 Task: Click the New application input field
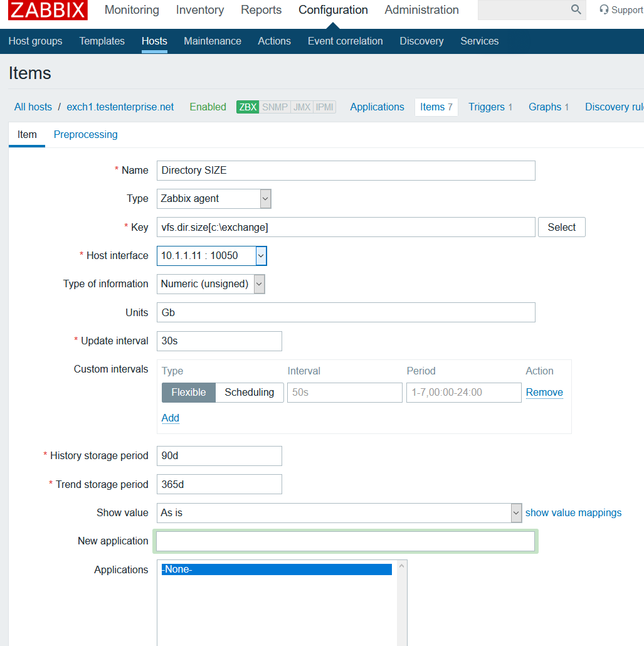(346, 541)
